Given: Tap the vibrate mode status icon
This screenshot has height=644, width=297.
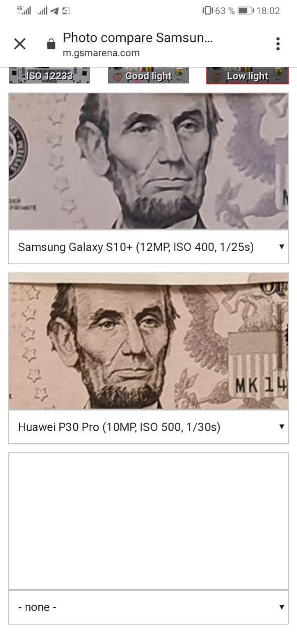Looking at the screenshot, I should (207, 11).
